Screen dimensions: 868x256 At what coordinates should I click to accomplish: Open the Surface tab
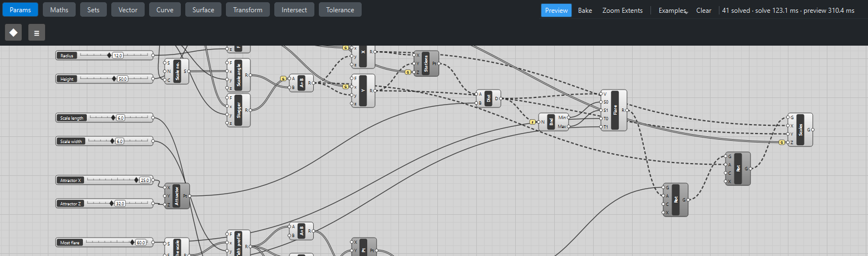tap(203, 9)
